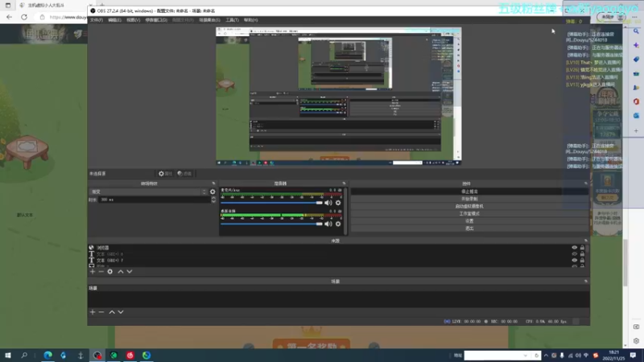Move selected scene down

pos(121,312)
